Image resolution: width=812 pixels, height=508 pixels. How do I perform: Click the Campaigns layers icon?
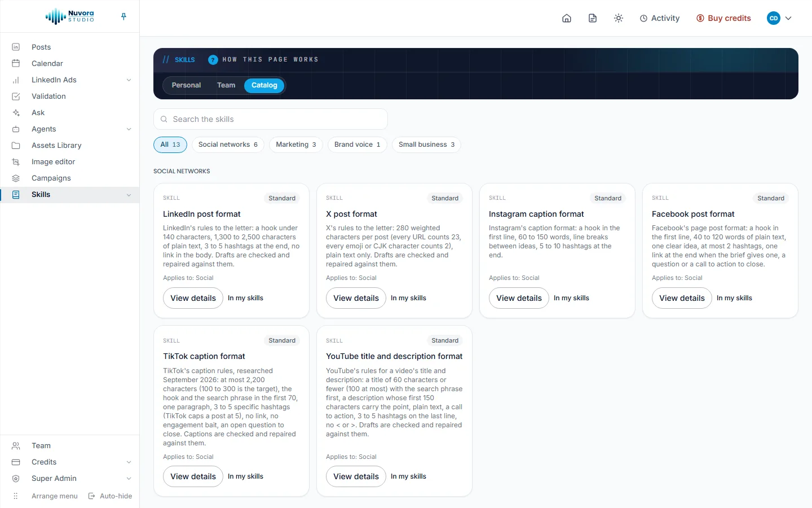[x=16, y=178]
